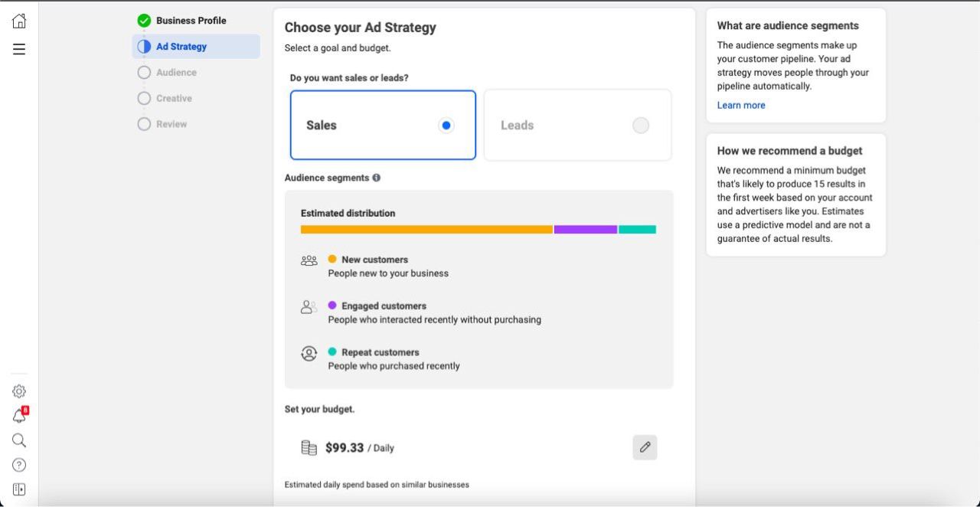Click 'Choose your Ad Strategy' heading
The image size is (980, 507).
[361, 28]
